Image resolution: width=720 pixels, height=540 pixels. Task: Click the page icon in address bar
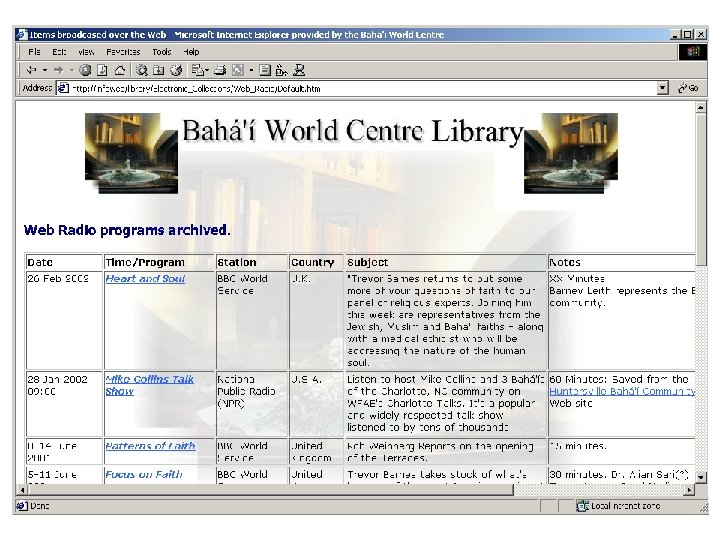(63, 88)
